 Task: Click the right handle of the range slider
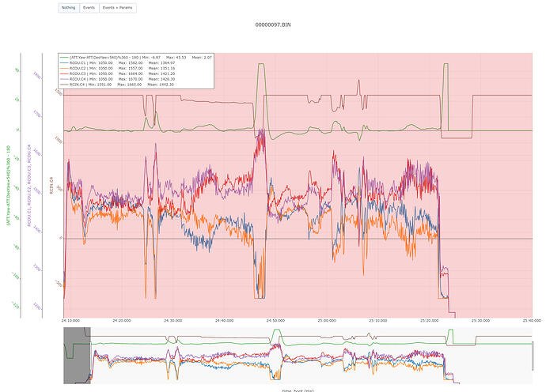[533, 356]
